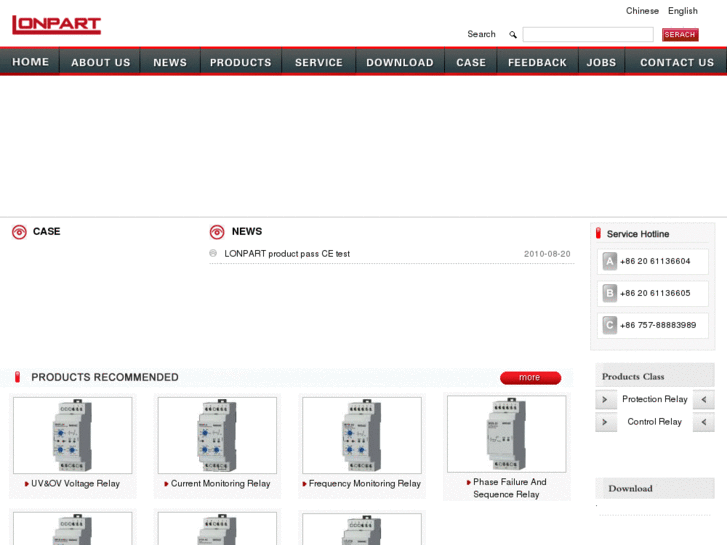Open the PRODUCTS menu item
Screen dimensions: 727x545
pos(240,62)
